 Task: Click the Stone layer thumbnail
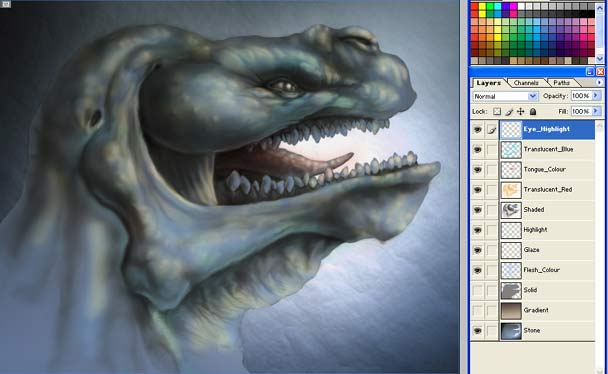(511, 331)
